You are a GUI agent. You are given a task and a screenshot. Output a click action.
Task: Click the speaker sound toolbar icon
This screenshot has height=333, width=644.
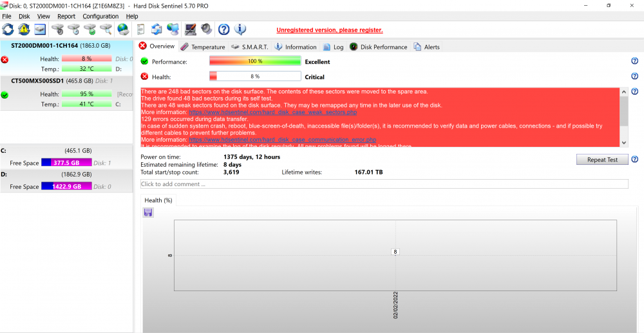(206, 30)
